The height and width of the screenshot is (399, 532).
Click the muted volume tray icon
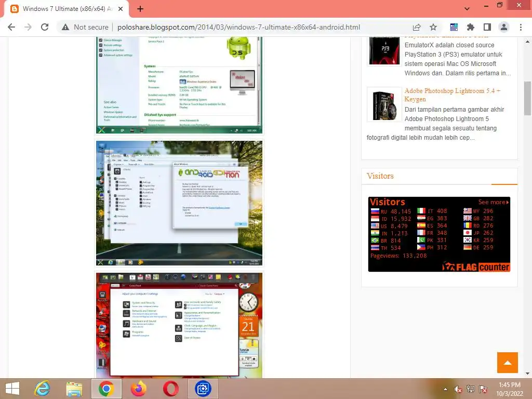click(458, 389)
